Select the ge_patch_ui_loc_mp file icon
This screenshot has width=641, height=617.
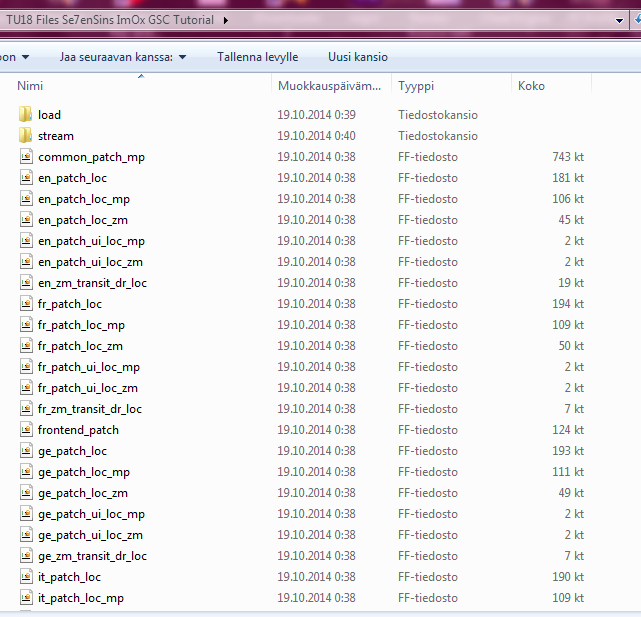coord(26,514)
